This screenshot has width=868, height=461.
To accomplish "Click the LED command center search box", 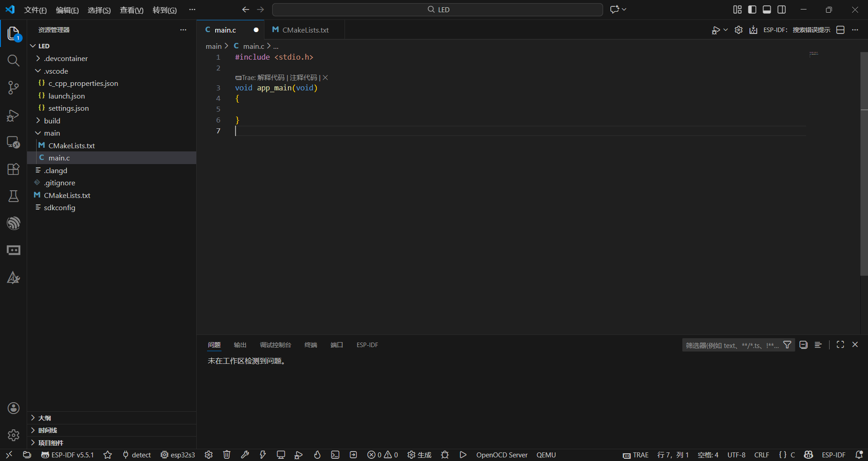I will (438, 9).
